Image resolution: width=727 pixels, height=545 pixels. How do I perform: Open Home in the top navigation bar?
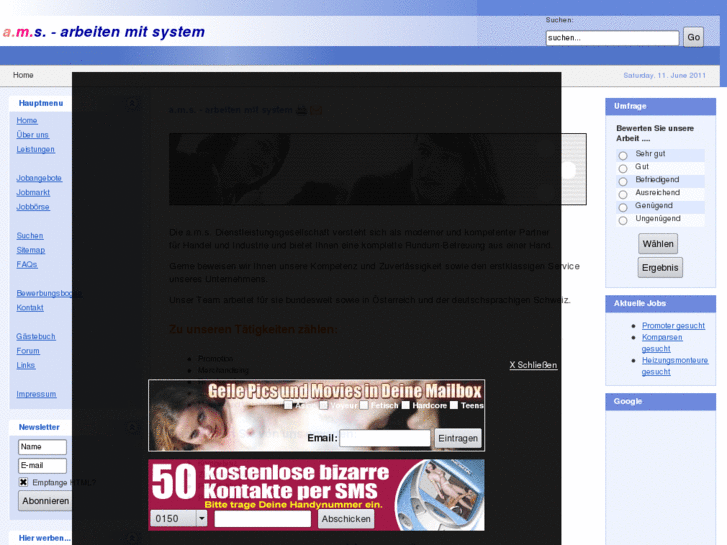[23, 75]
